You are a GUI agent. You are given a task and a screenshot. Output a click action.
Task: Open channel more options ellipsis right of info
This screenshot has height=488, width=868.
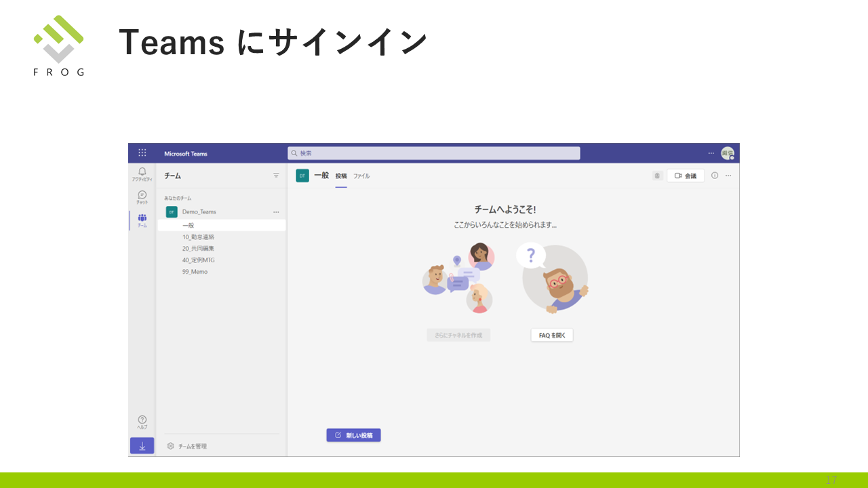tap(728, 176)
